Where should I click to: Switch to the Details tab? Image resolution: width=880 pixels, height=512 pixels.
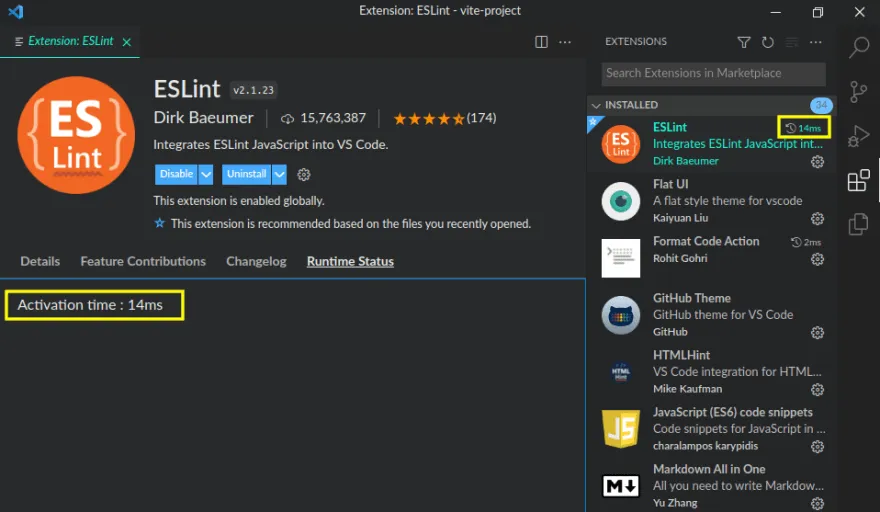pos(40,262)
